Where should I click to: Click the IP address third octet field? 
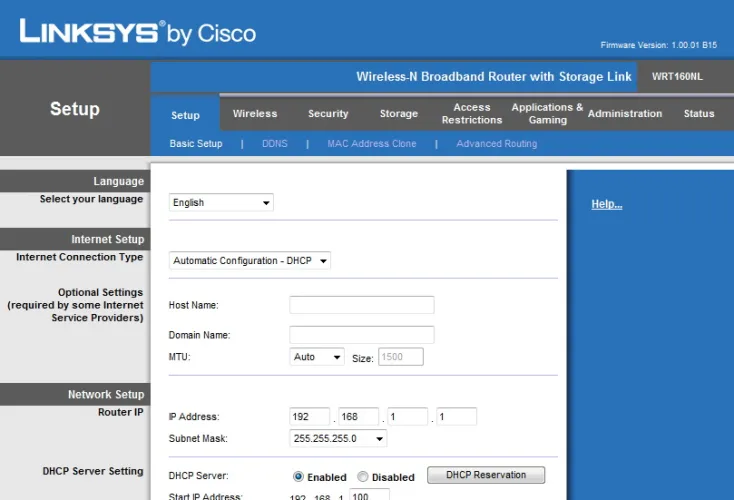tap(408, 417)
